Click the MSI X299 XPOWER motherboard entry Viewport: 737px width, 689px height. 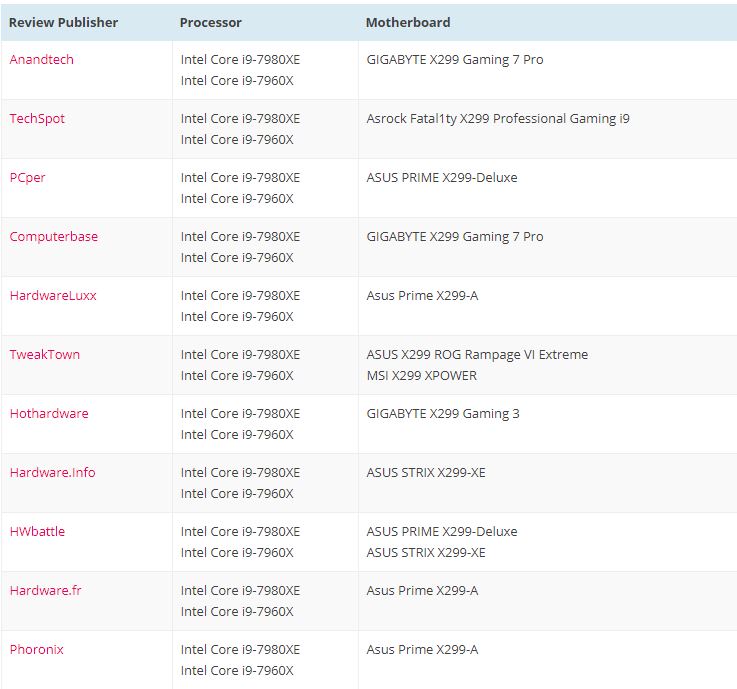(421, 376)
